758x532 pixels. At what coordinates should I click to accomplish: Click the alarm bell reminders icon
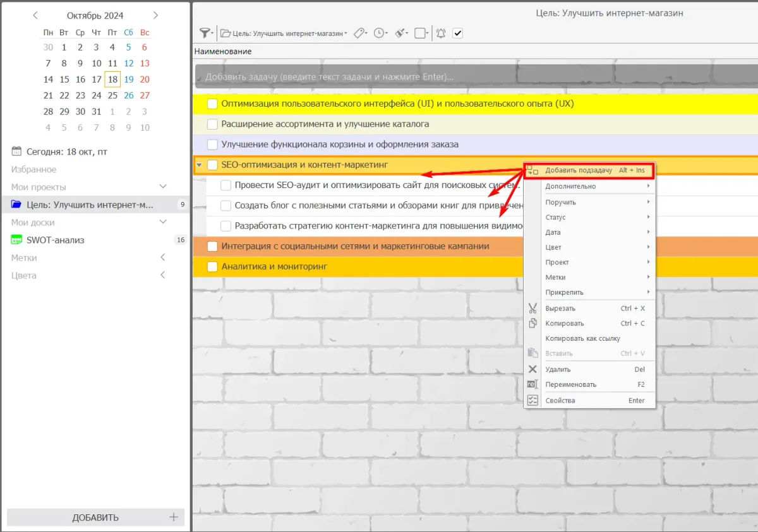point(441,33)
